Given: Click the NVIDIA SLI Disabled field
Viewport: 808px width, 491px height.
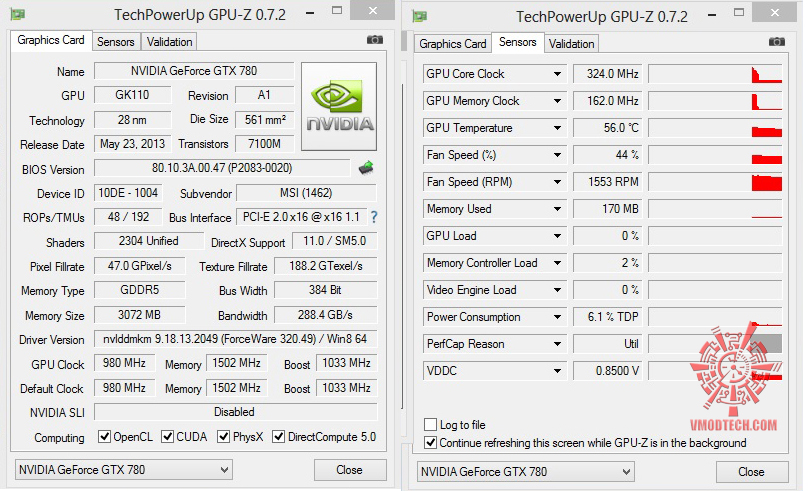Looking at the screenshot, I should [235, 412].
